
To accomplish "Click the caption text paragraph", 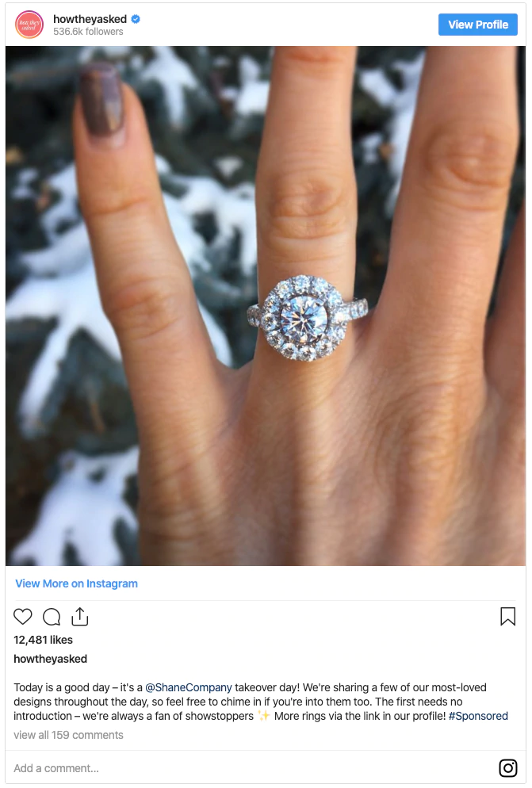I will click(261, 702).
